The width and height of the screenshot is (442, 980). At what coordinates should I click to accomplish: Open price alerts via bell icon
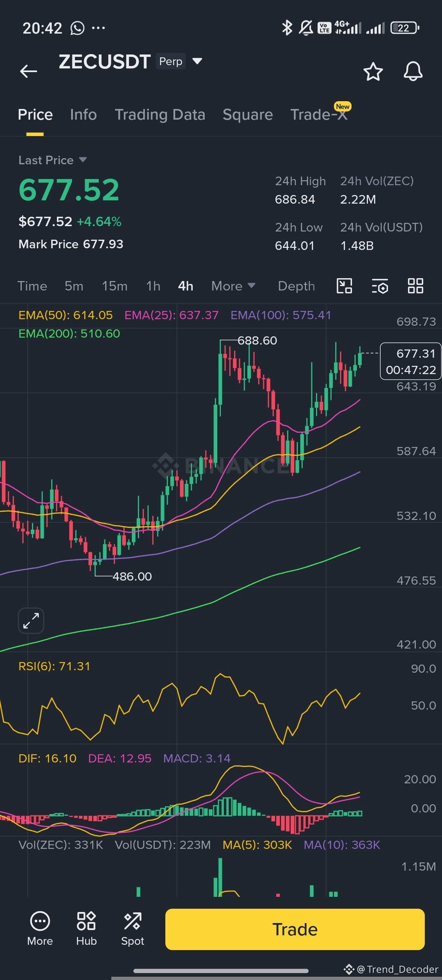coord(413,71)
